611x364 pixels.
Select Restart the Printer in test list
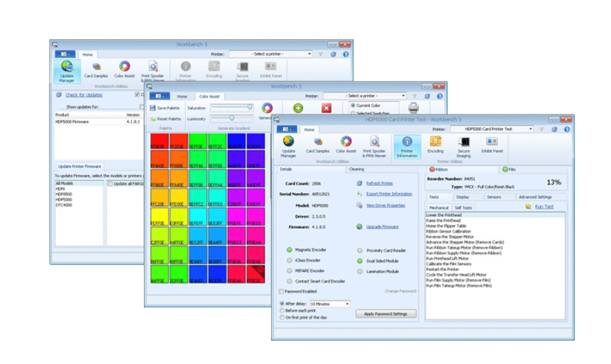click(x=442, y=270)
